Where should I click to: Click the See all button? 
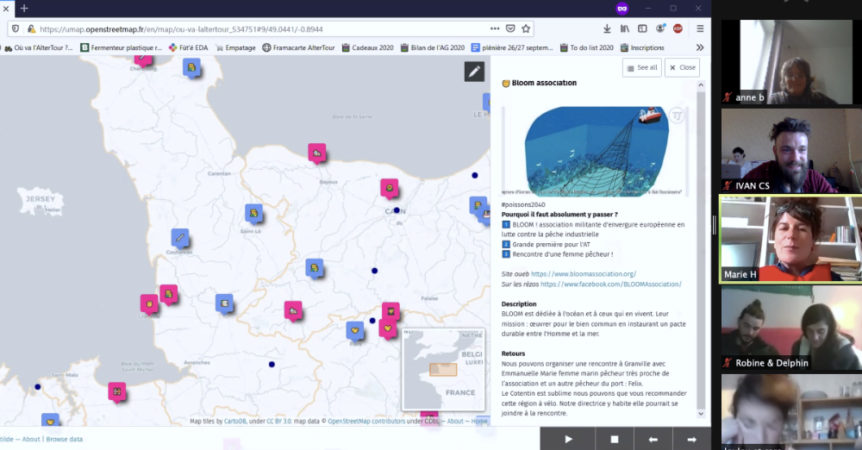(x=642, y=68)
